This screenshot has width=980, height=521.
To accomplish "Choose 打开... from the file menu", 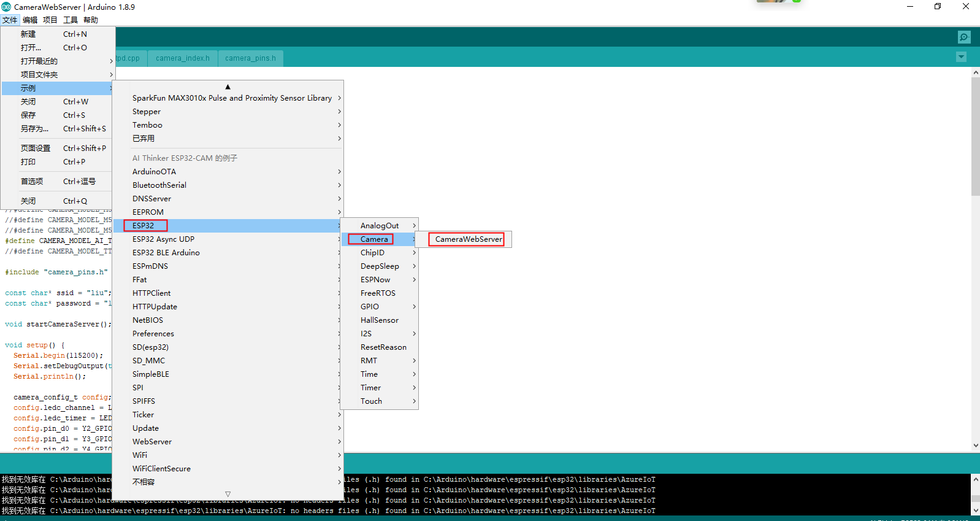I will (x=58, y=47).
